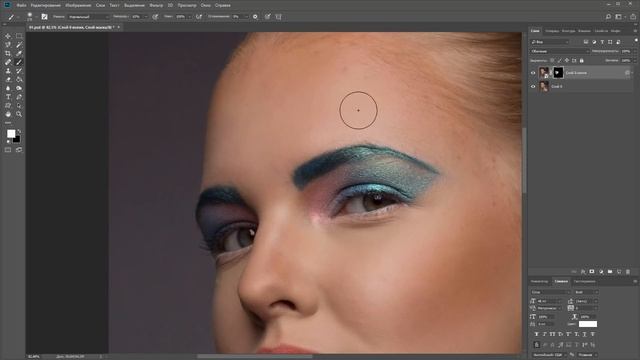Image resolution: width=640 pixels, height=360 pixels.
Task: Select the Horizontal Type tool
Action: click(8, 97)
